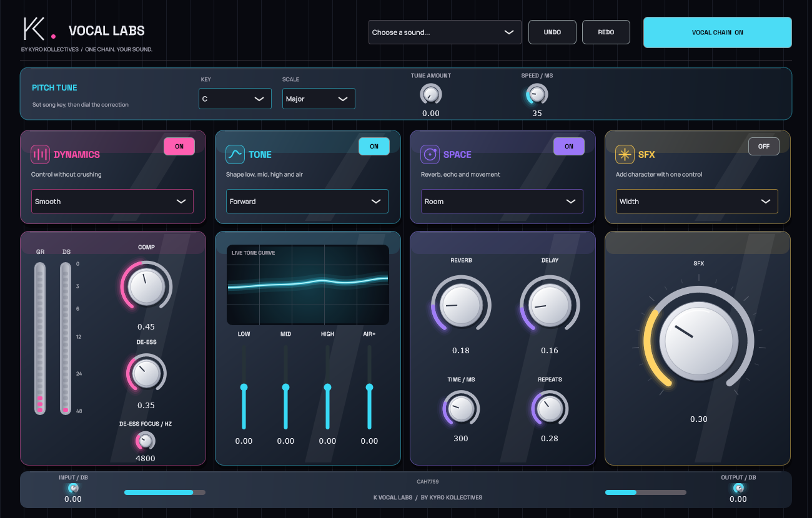The image size is (812, 518).
Task: Click the large SFX knob
Action: (x=698, y=340)
